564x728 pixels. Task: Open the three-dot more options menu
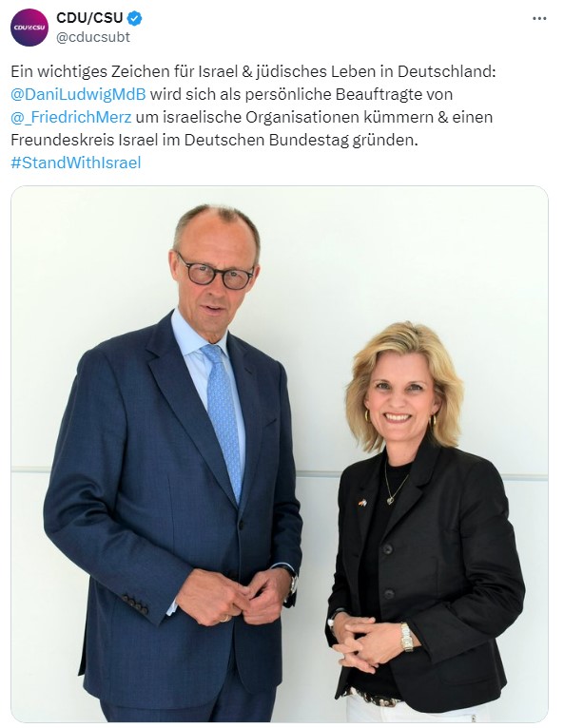point(539,19)
